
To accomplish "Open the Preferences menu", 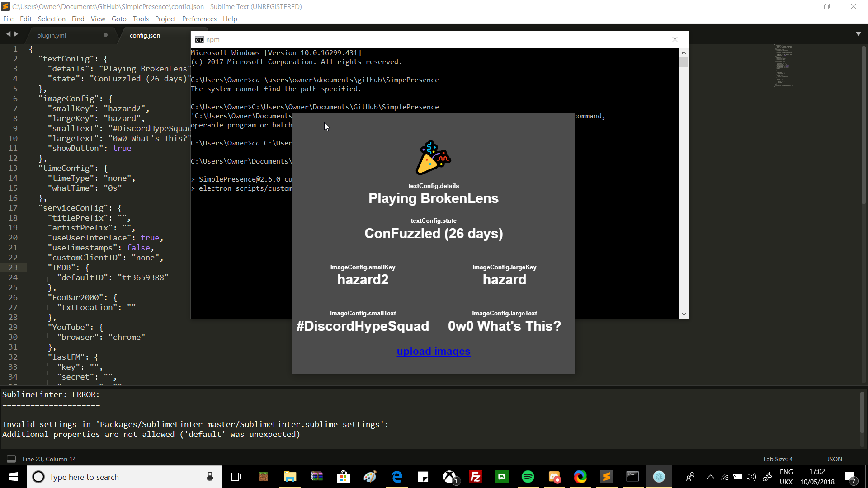I will pyautogui.click(x=199, y=19).
